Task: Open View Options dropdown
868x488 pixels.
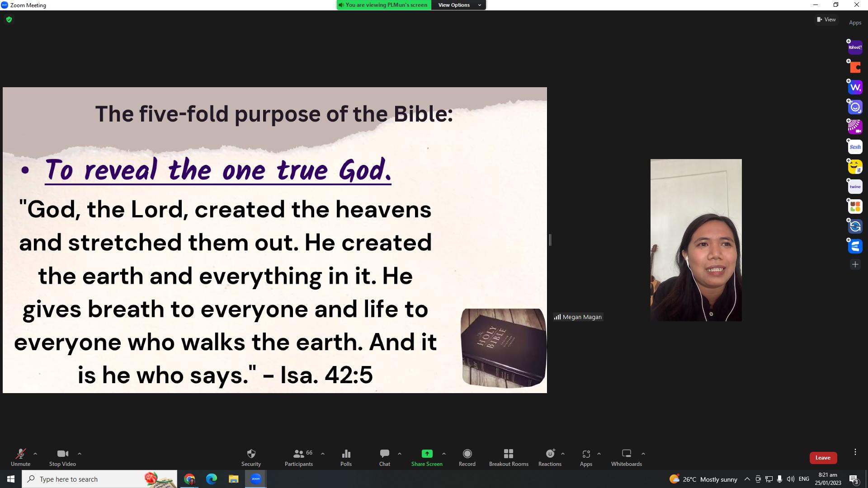Action: (458, 5)
